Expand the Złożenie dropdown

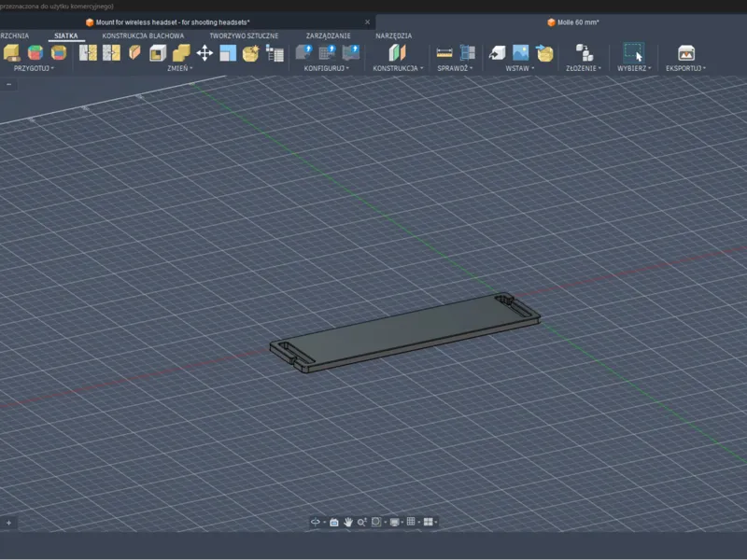point(584,68)
